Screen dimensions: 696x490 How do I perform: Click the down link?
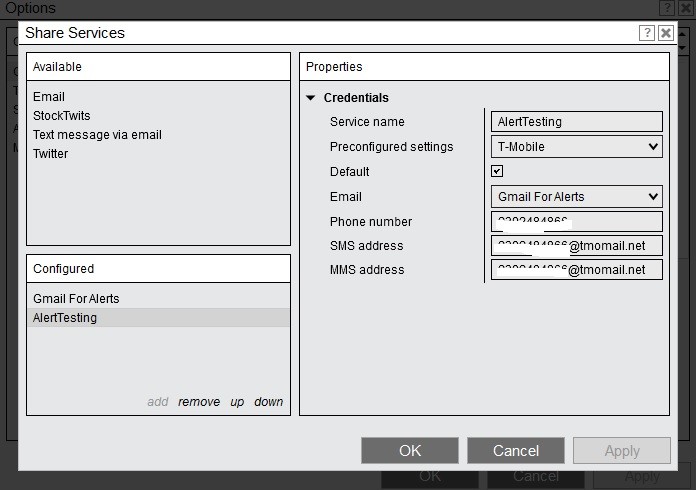point(269,402)
